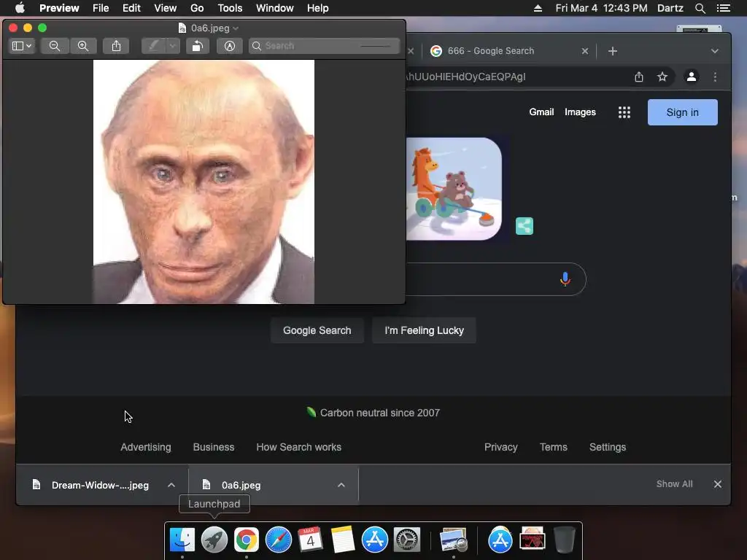747x560 pixels.
Task: Open the Edit menu
Action: pos(131,8)
